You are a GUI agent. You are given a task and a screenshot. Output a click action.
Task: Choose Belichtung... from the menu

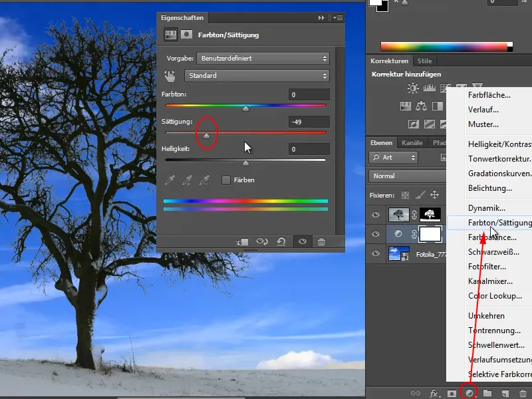pyautogui.click(x=489, y=188)
